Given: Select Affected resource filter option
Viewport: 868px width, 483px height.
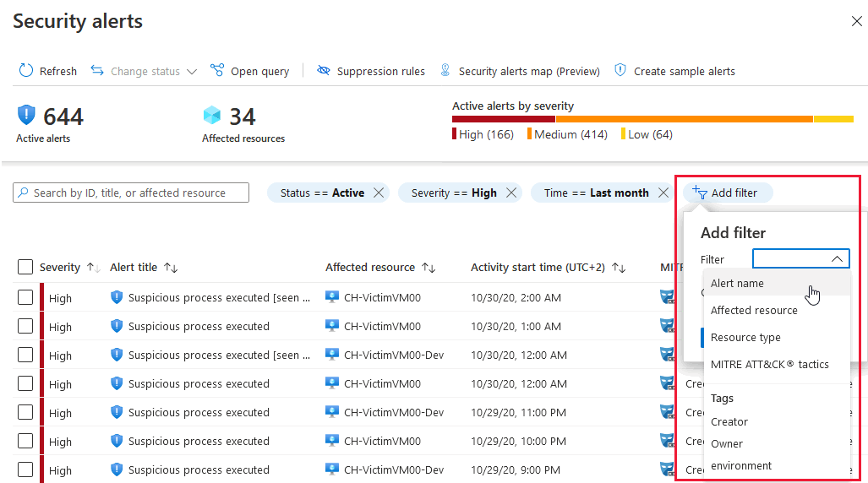Looking at the screenshot, I should [776, 311].
